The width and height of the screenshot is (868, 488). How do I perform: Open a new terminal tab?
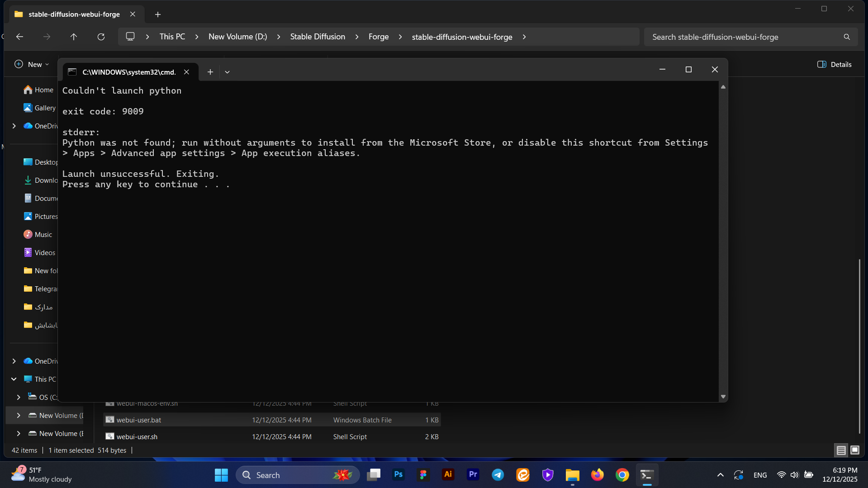210,72
